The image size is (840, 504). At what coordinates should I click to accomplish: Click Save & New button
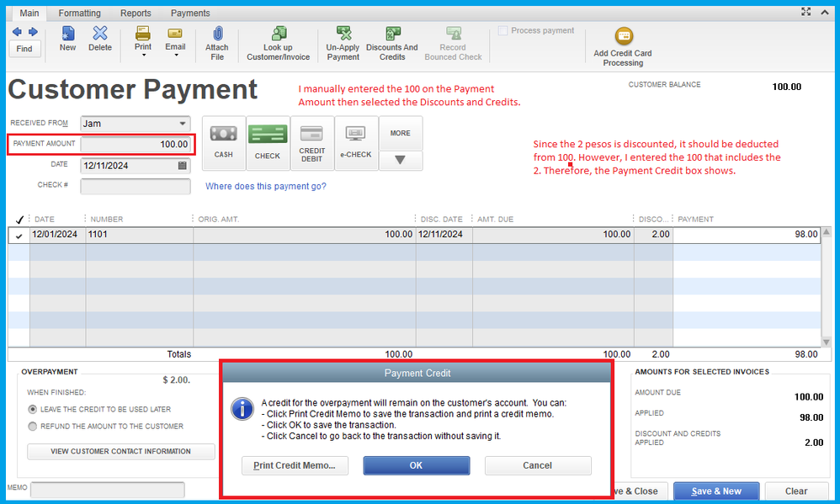point(716,491)
